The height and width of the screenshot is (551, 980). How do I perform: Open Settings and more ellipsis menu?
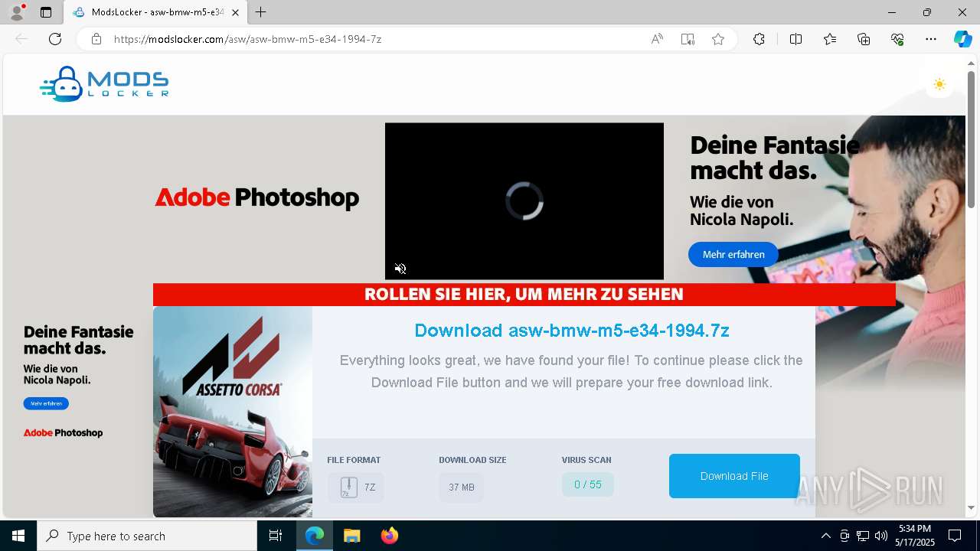pyautogui.click(x=931, y=39)
